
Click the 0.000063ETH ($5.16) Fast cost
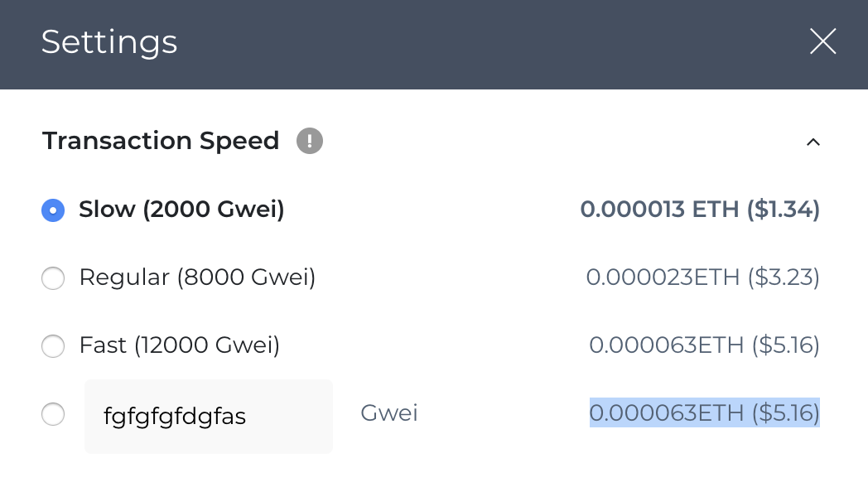[x=703, y=345]
